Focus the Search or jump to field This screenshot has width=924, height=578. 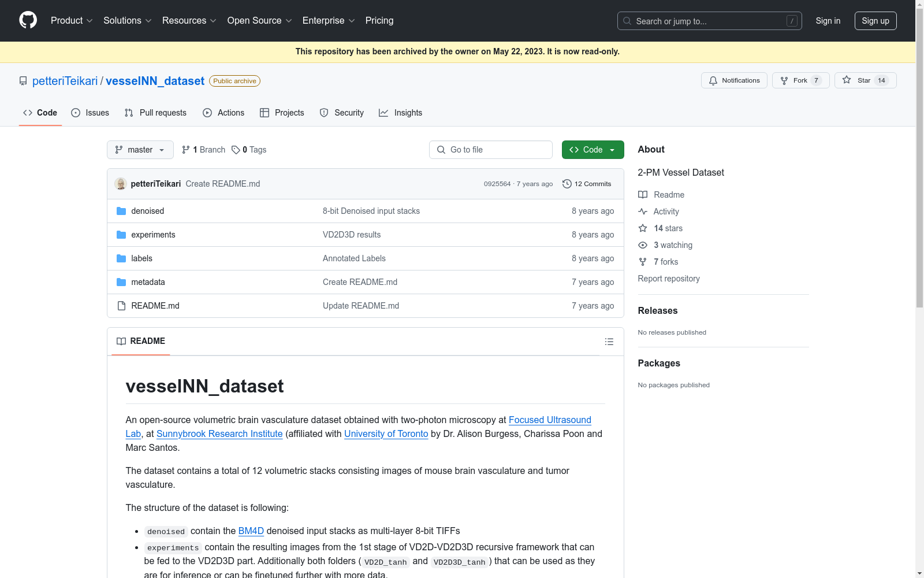(x=710, y=21)
